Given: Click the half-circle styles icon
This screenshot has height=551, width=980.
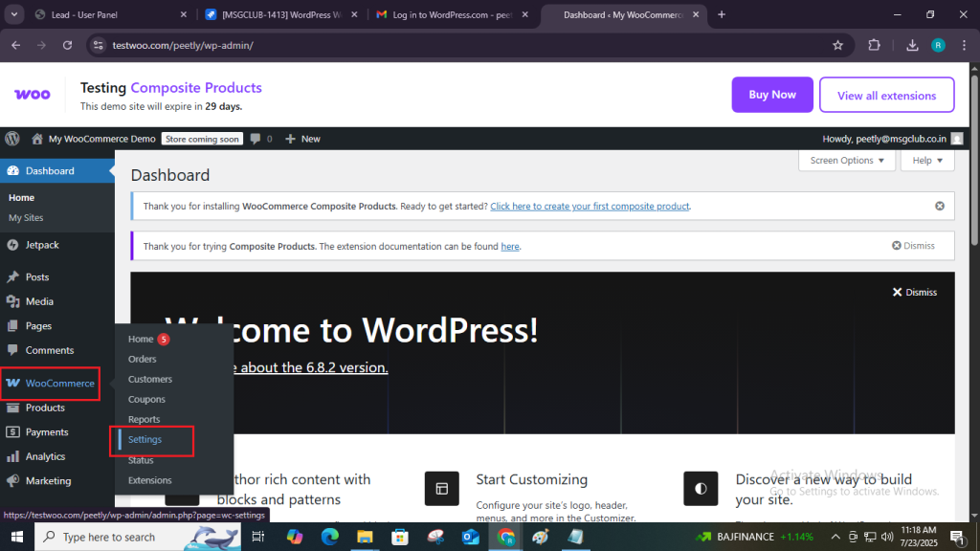Looking at the screenshot, I should point(701,489).
